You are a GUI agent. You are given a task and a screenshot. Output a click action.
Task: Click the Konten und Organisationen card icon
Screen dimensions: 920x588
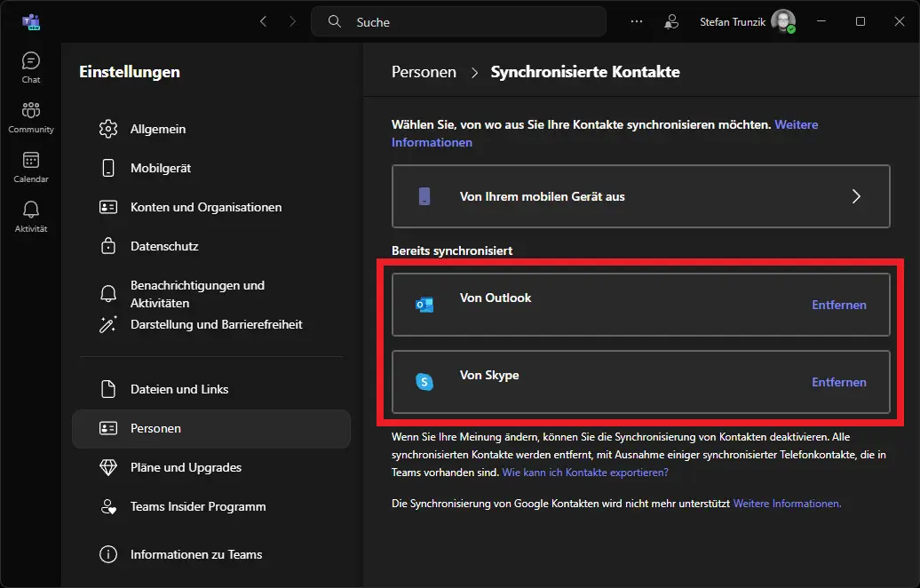(x=108, y=207)
